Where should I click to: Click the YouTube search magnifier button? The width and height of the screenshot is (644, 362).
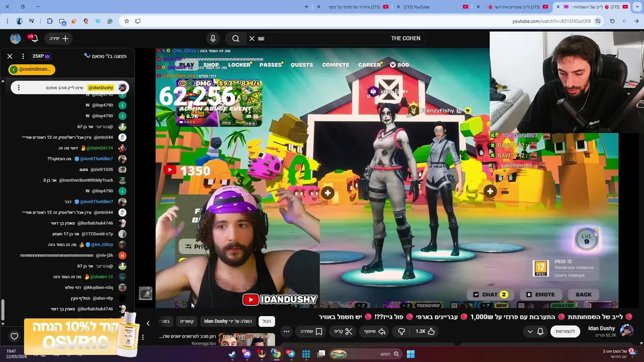(235, 38)
